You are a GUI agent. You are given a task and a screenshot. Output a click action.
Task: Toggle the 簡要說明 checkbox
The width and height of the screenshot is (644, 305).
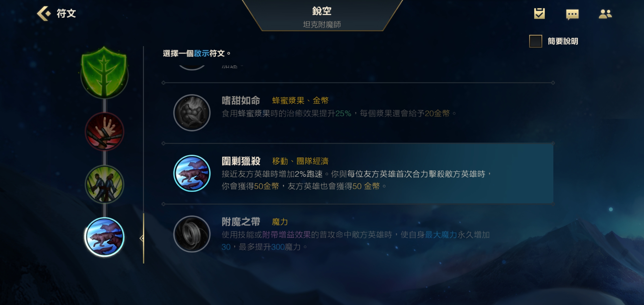(536, 41)
